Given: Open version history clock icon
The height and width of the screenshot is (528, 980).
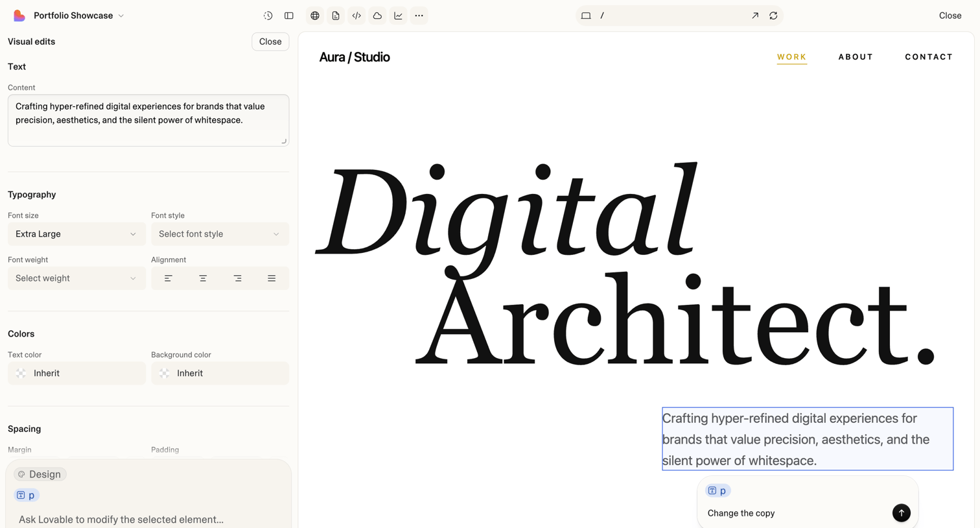Looking at the screenshot, I should [x=268, y=16].
